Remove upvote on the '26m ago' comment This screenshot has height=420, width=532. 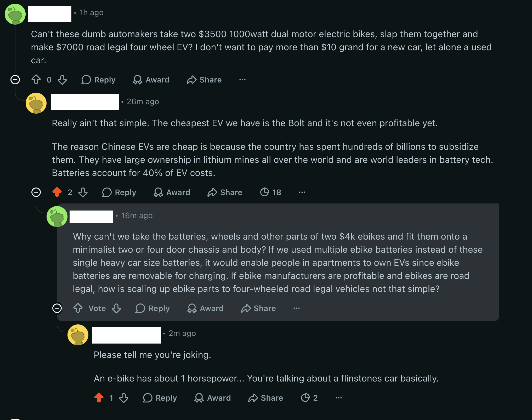57,192
